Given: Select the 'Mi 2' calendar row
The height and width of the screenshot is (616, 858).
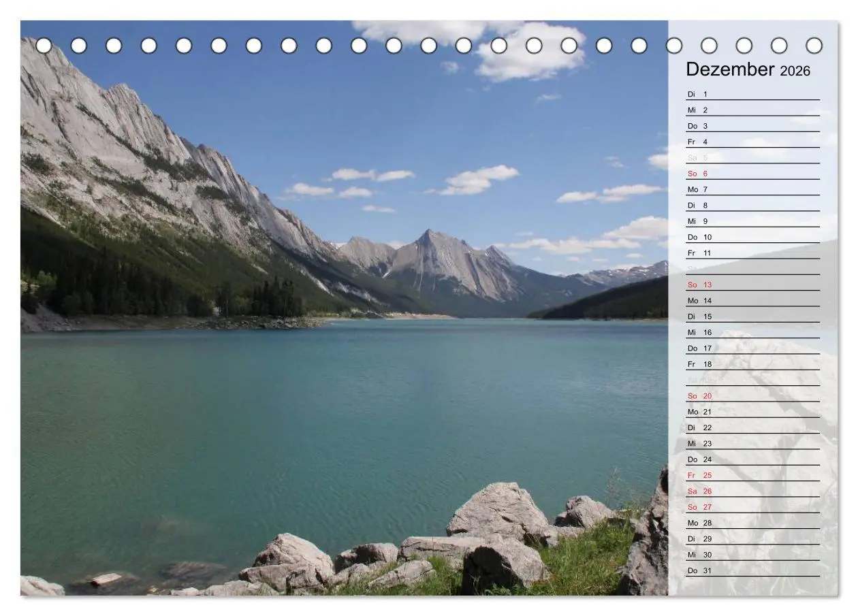Looking at the screenshot, I should [x=752, y=110].
